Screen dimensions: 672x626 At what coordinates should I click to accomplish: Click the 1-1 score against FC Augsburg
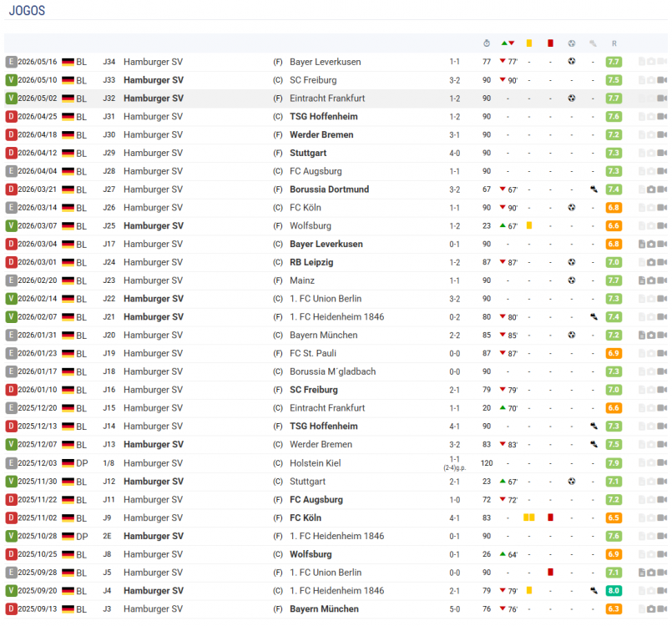tap(455, 171)
